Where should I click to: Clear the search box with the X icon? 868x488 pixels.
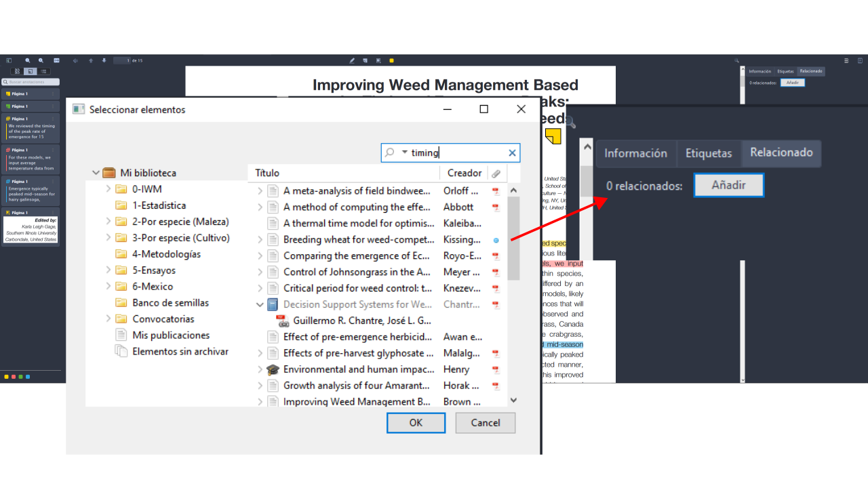tap(512, 153)
